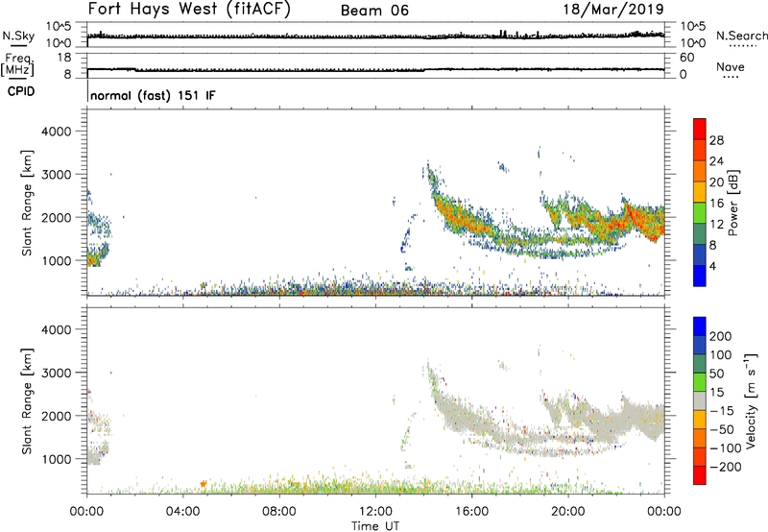The width and height of the screenshot is (768, 532).
Task: Click the '16:00' time tick label
Action: (471, 512)
